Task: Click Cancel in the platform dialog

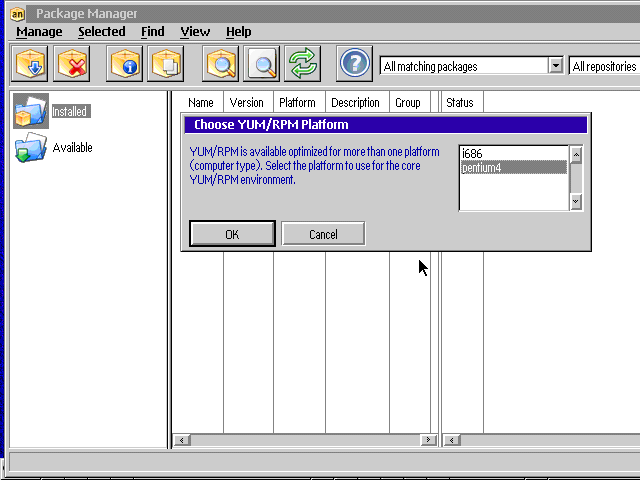Action: (323, 234)
